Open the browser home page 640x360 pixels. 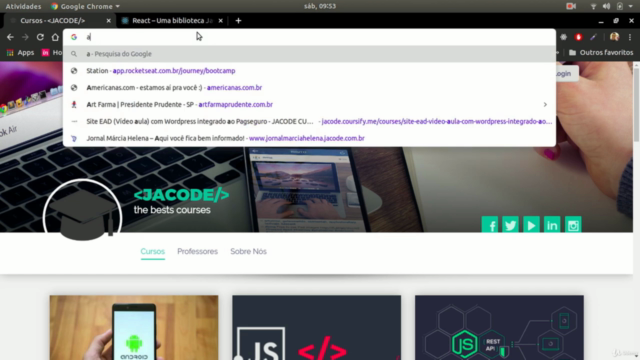pyautogui.click(x=55, y=37)
